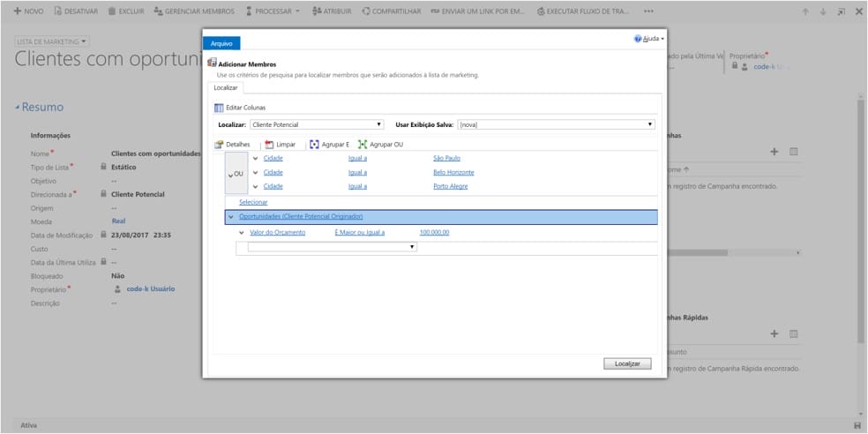The height and width of the screenshot is (434, 868).
Task: Clear criteria with the Limpar button
Action: pos(280,144)
